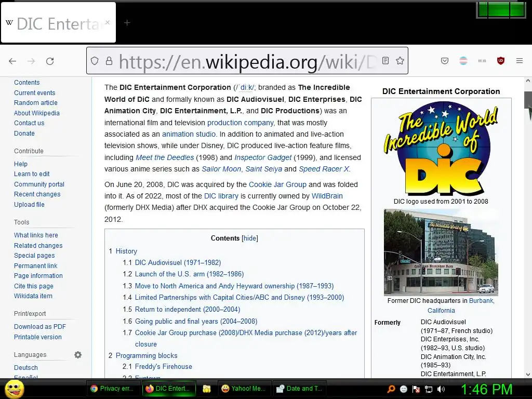Open the Inspector Gadget film link
This screenshot has height=399, width=532.
click(263, 157)
